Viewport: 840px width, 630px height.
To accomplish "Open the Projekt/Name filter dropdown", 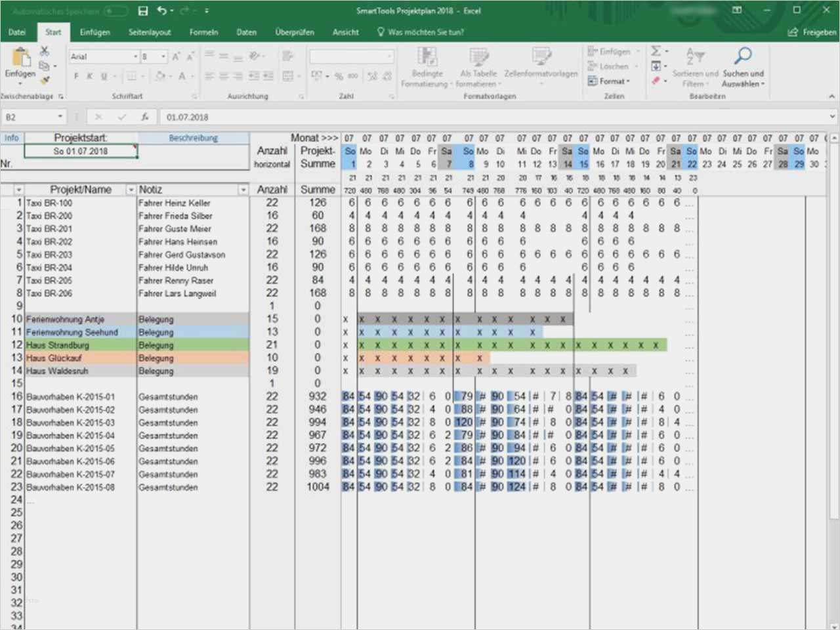I will tap(131, 190).
